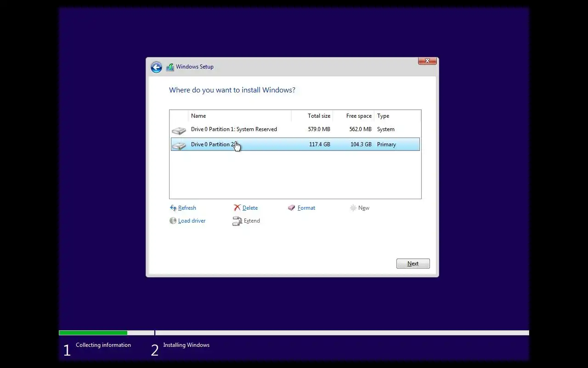The height and width of the screenshot is (368, 588).
Task: Click the drive icon for Partition 1
Action: (x=179, y=131)
